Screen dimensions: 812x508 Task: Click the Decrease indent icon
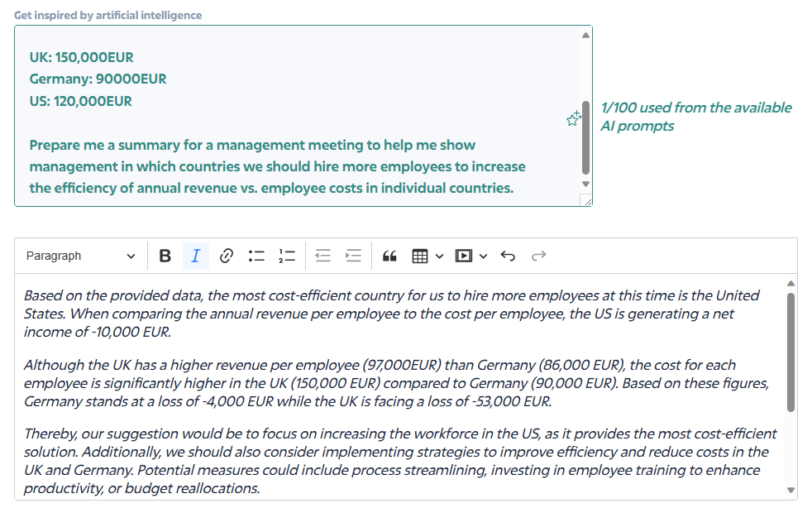pyautogui.click(x=322, y=256)
